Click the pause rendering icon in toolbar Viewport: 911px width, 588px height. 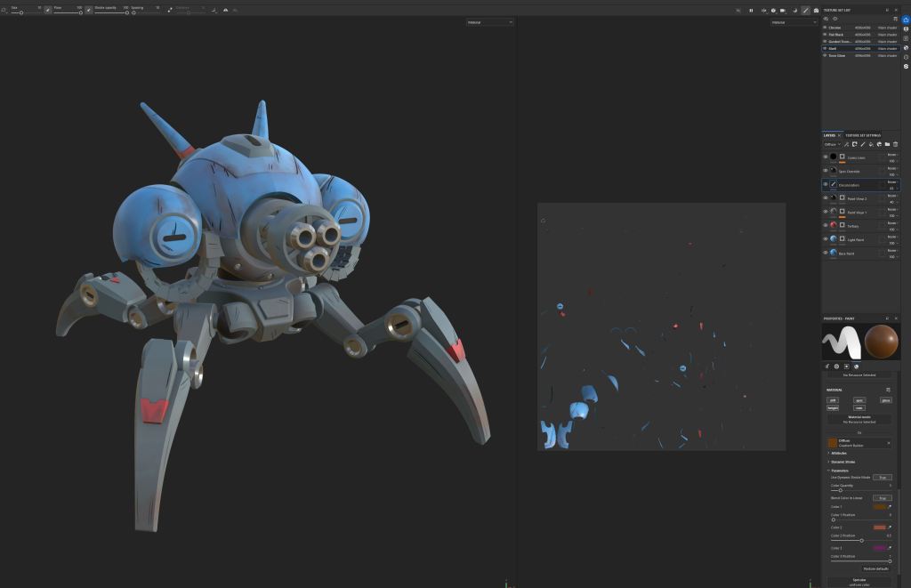point(751,11)
